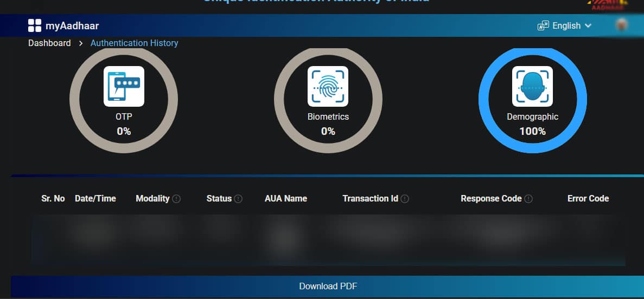Click the AUA Name column header
The height and width of the screenshot is (299, 644).
point(285,199)
